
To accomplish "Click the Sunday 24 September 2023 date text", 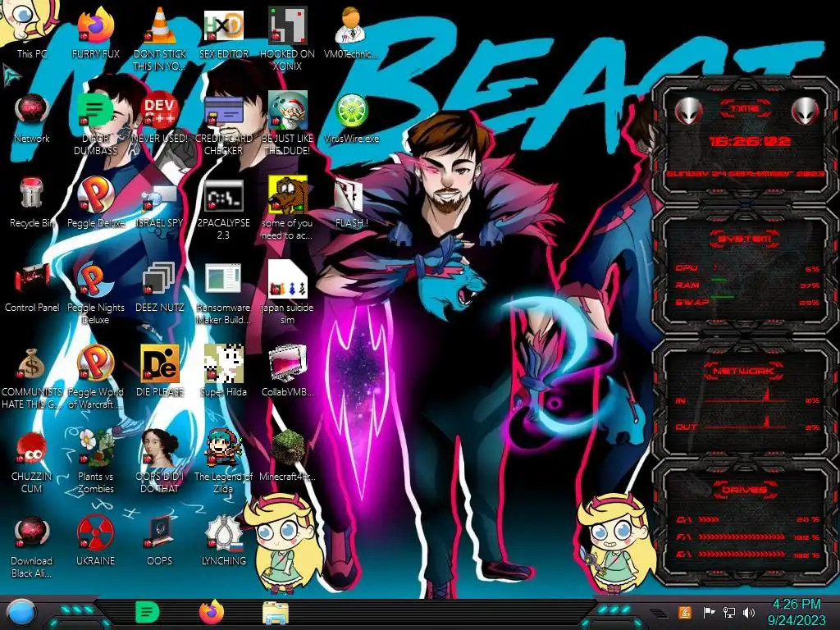I will click(745, 174).
